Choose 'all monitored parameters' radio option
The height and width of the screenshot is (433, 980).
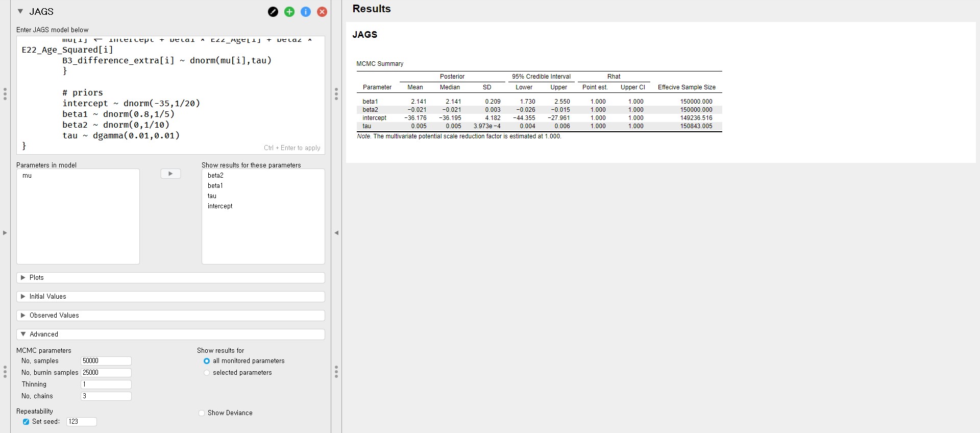[x=207, y=361]
